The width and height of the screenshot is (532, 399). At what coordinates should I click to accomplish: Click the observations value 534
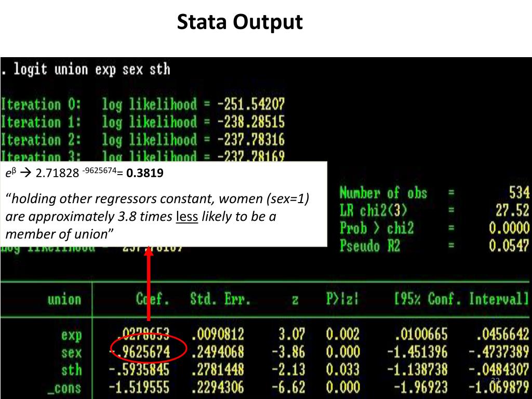(x=519, y=193)
